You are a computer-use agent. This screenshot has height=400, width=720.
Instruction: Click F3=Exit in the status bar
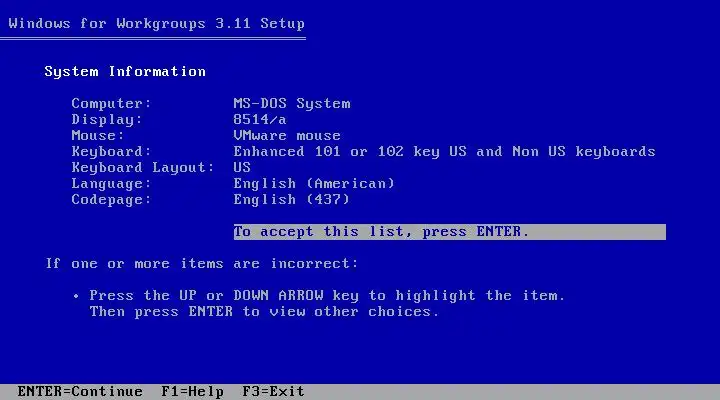[x=273, y=391]
